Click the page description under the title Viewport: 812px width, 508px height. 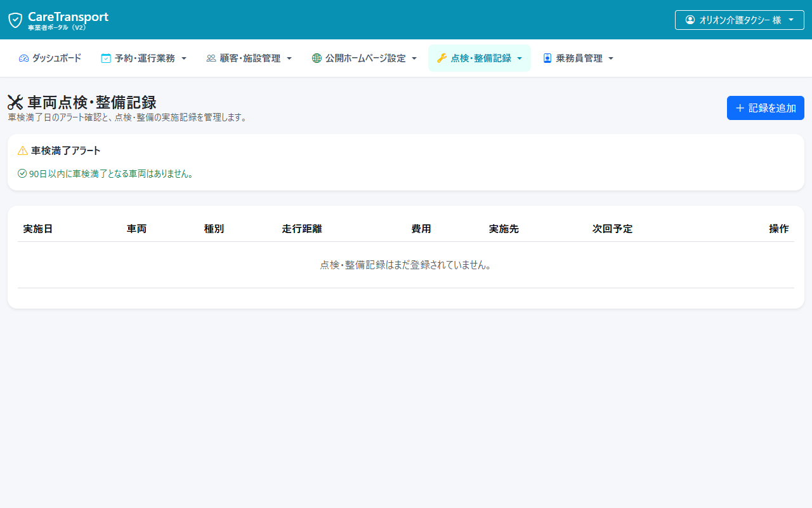[x=128, y=117]
